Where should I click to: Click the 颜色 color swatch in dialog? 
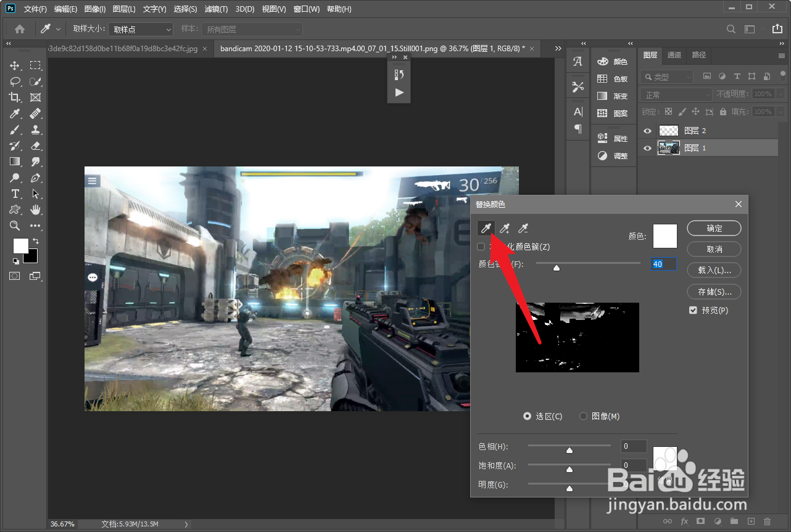point(665,236)
